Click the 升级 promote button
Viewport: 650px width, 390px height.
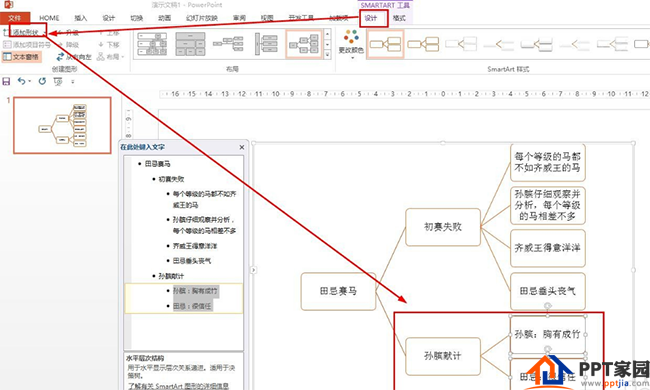tap(68, 32)
